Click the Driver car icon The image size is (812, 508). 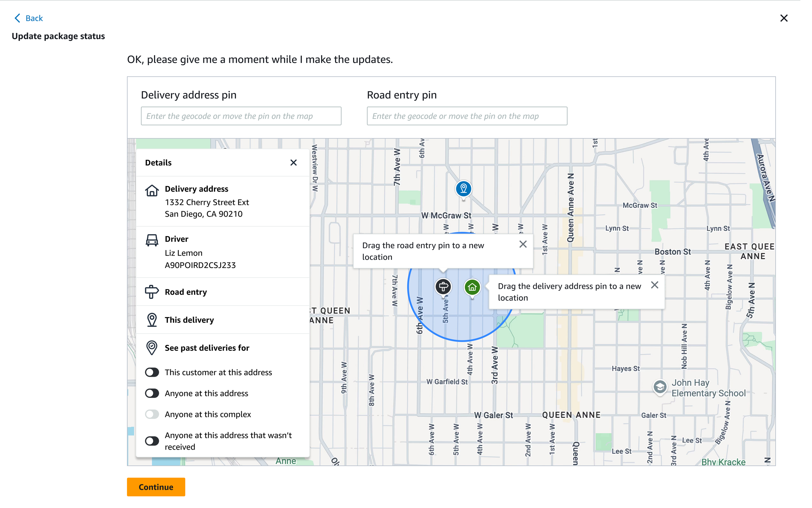152,240
